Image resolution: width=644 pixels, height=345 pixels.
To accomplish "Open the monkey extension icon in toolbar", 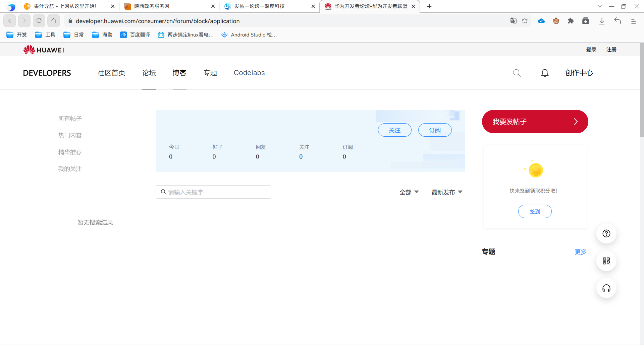I will point(556,21).
